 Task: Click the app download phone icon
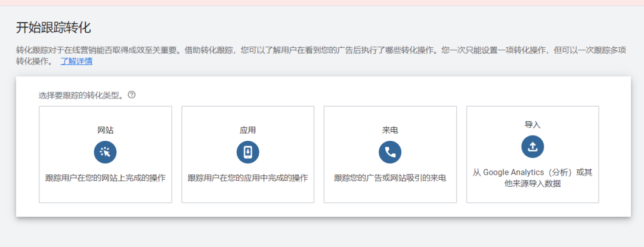click(247, 152)
